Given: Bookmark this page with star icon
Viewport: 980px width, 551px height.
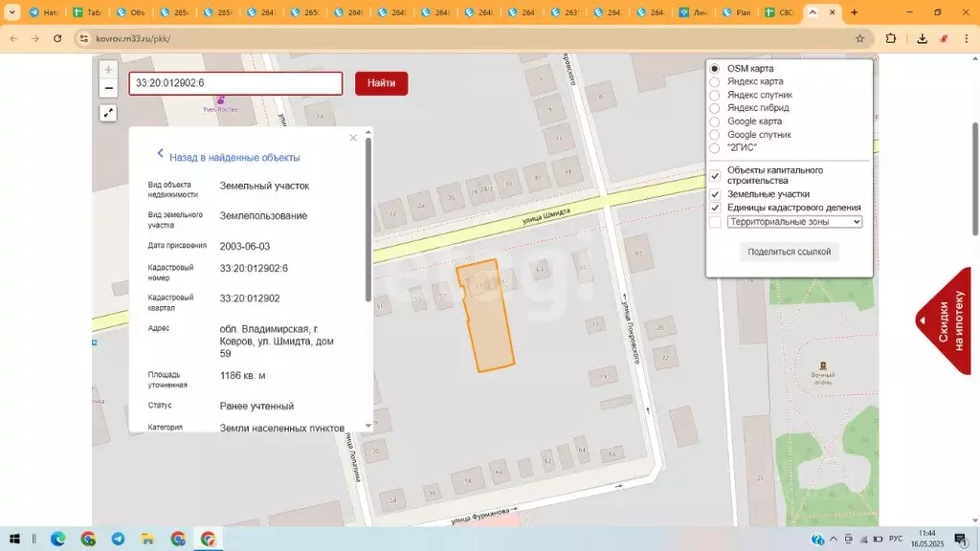Looking at the screenshot, I should pyautogui.click(x=860, y=38).
